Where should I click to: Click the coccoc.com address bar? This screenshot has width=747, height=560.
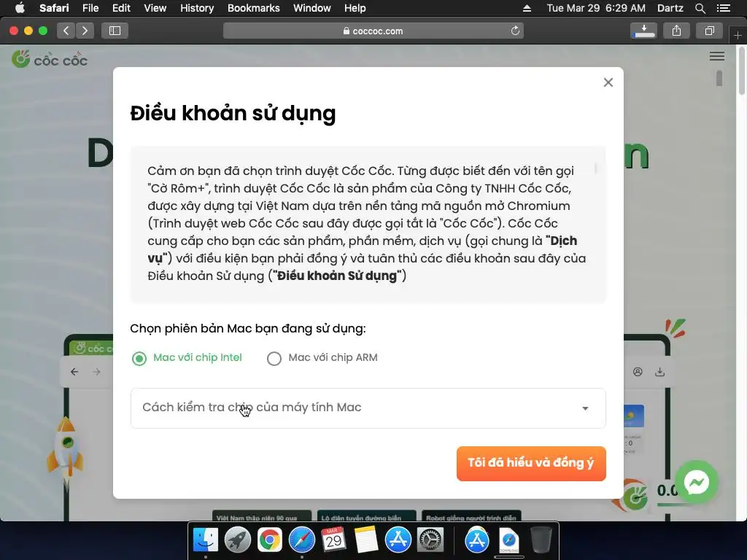(x=373, y=31)
